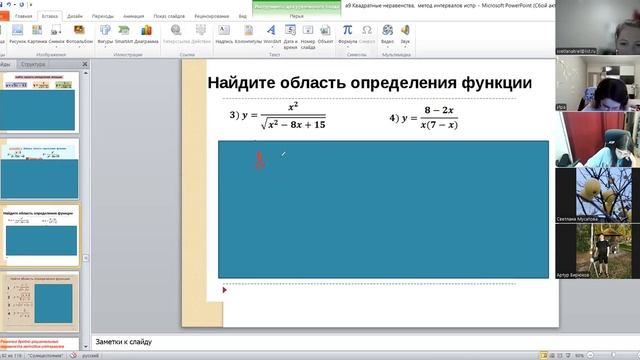Image resolution: width=640 pixels, height=360 pixels.
Task: Insert date and time with Дата и время
Action: pos(290,36)
